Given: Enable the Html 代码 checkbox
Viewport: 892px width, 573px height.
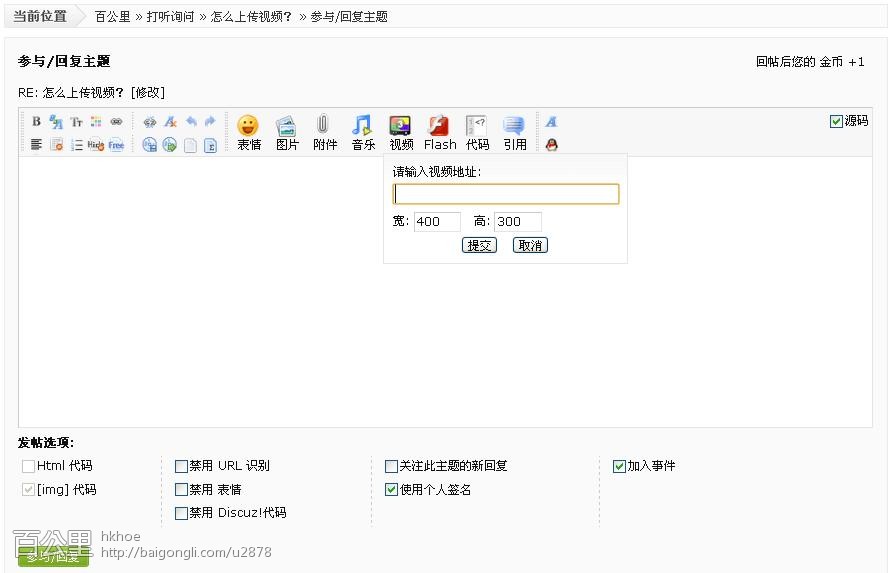Looking at the screenshot, I should point(28,467).
